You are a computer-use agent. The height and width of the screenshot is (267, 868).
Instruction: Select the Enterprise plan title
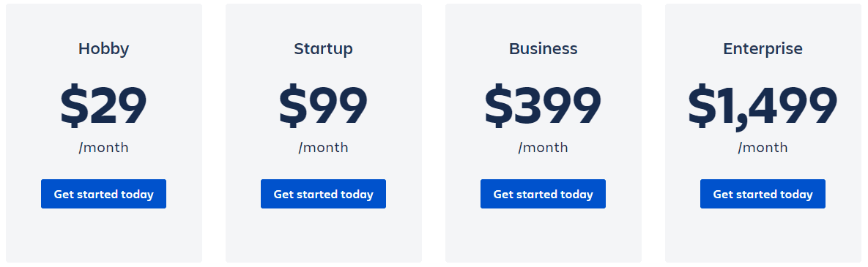point(763,49)
